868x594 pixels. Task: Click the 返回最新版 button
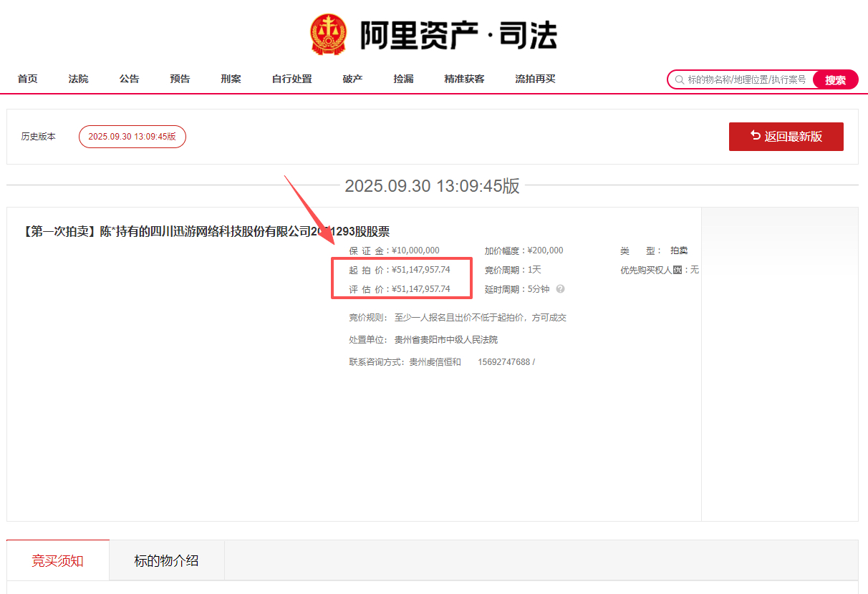[x=786, y=137]
